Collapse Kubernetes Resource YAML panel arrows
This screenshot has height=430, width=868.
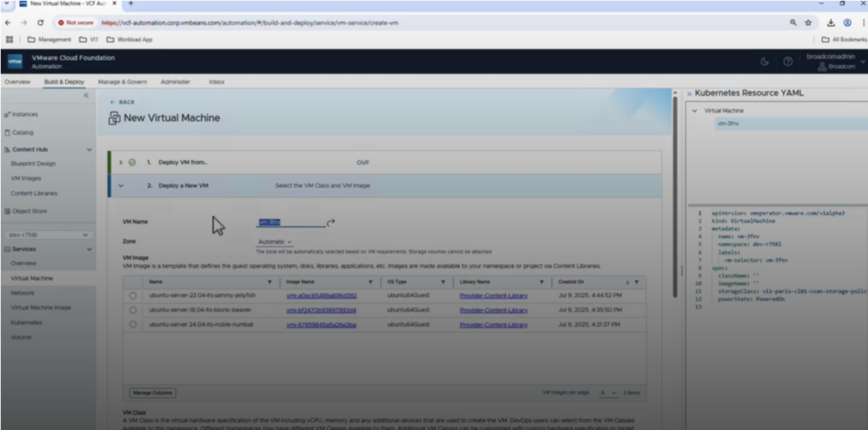click(689, 94)
